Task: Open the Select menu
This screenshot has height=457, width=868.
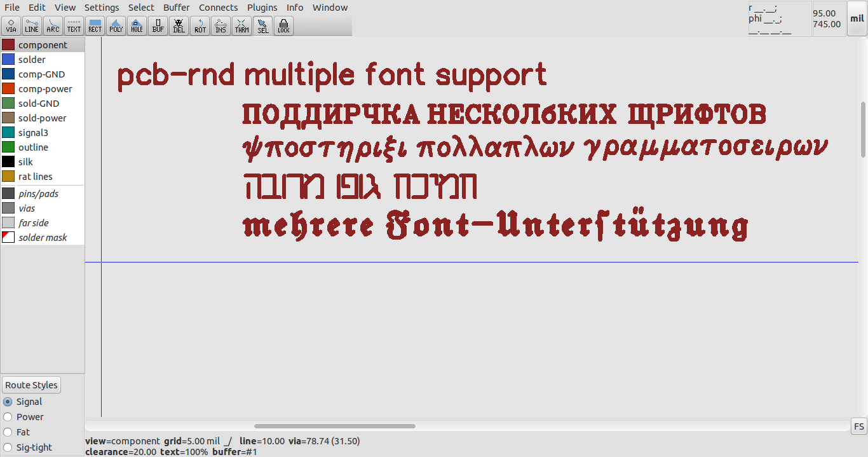Action: point(141,8)
